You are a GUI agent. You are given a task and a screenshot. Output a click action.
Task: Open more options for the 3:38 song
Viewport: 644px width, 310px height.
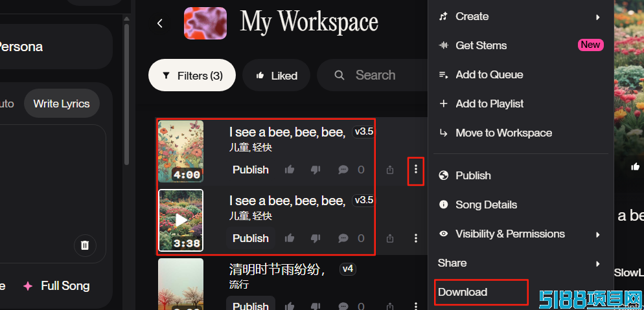pyautogui.click(x=416, y=238)
